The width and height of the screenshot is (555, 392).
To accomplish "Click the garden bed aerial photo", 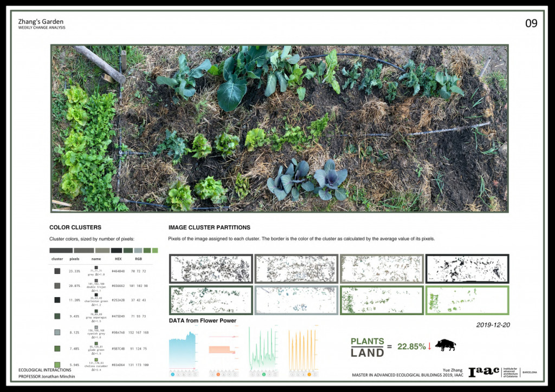I will pyautogui.click(x=279, y=128).
